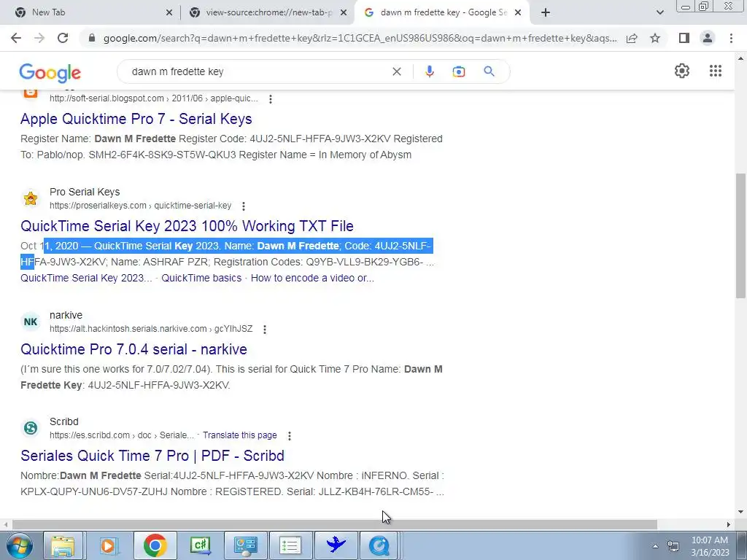
Task: Click the scroll-down arrow of vertical scrollbar
Action: point(740,513)
